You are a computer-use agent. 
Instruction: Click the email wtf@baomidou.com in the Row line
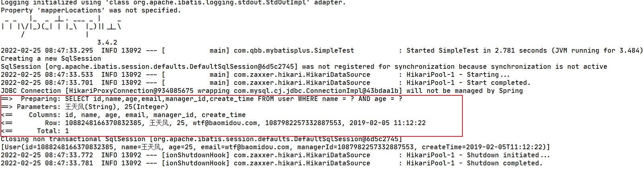(x=225, y=123)
